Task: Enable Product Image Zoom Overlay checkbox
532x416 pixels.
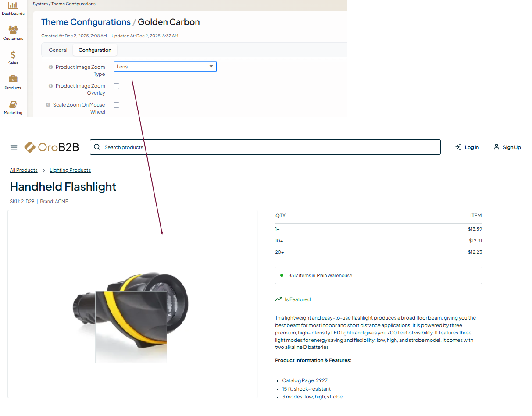Action: click(117, 86)
